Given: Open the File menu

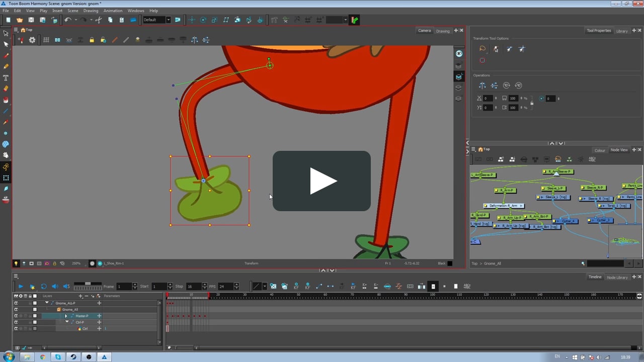Looking at the screenshot, I should pyautogui.click(x=5, y=11).
